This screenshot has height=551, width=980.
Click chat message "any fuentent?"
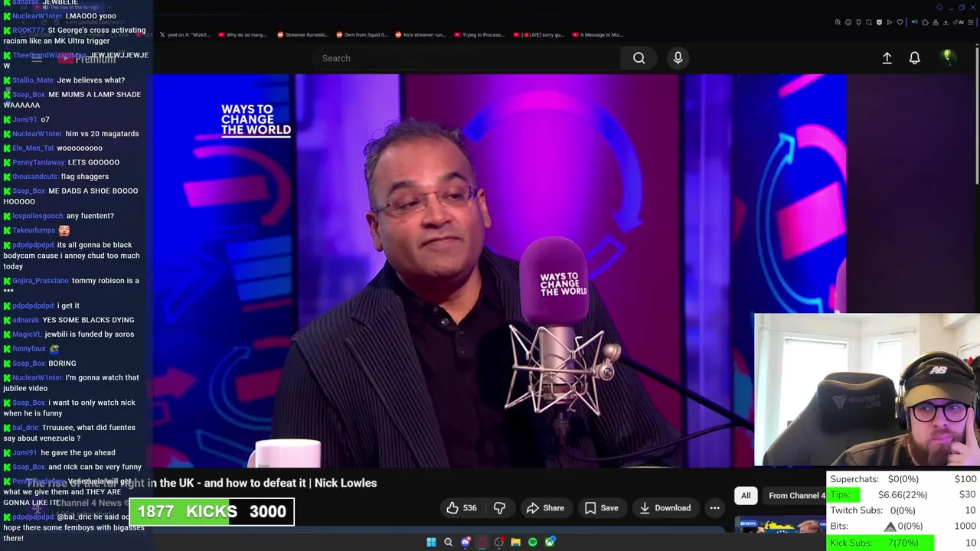pos(90,216)
